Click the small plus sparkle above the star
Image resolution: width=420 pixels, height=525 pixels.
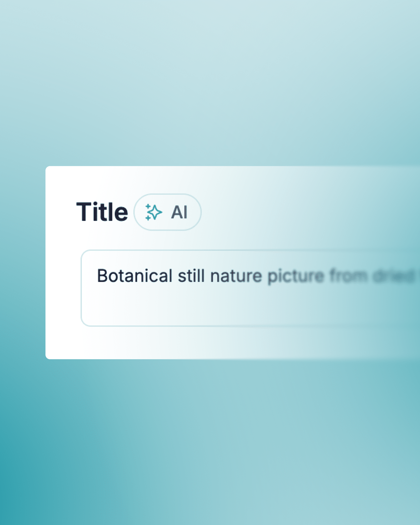147,206
